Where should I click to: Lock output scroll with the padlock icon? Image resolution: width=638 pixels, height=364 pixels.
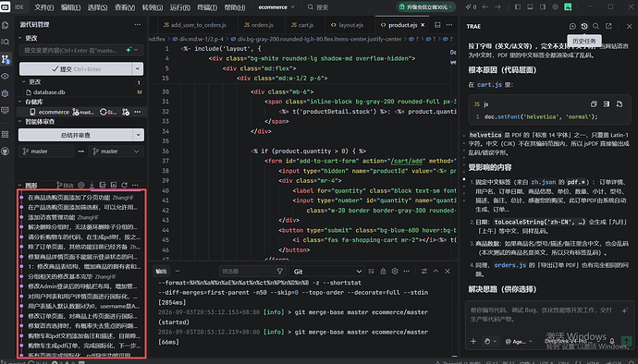pyautogui.click(x=383, y=272)
